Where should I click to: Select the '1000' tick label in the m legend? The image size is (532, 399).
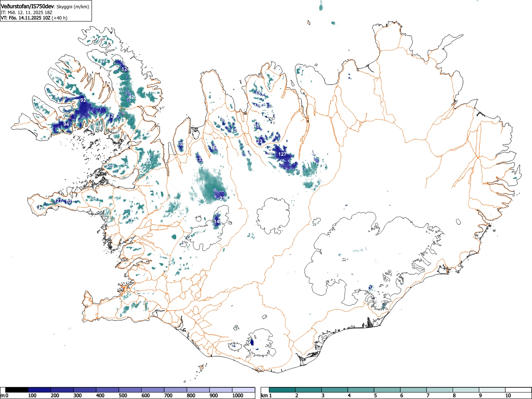238,396
